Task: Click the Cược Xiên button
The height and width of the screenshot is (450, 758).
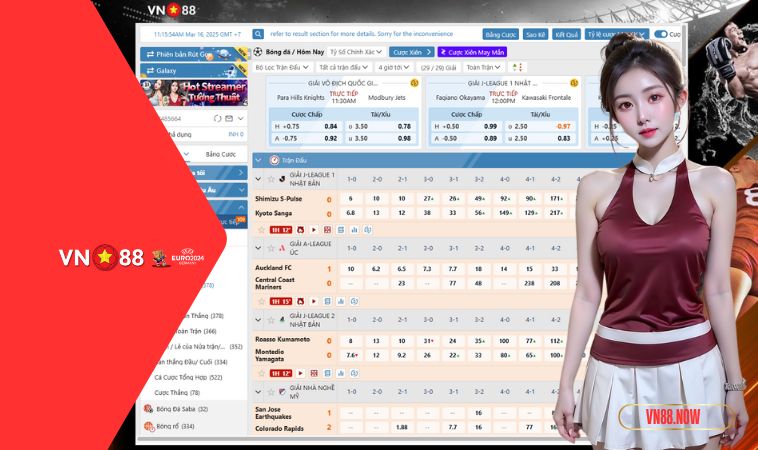Action: (x=412, y=52)
